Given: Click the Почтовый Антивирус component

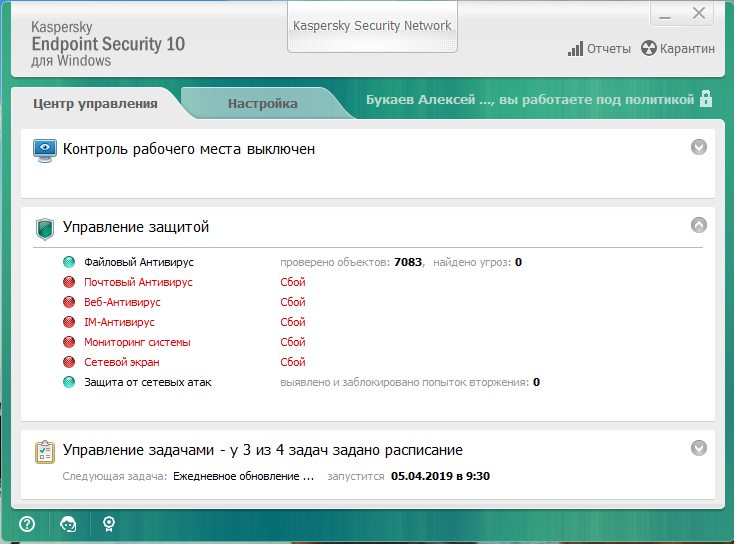Looking at the screenshot, I should pos(138,282).
